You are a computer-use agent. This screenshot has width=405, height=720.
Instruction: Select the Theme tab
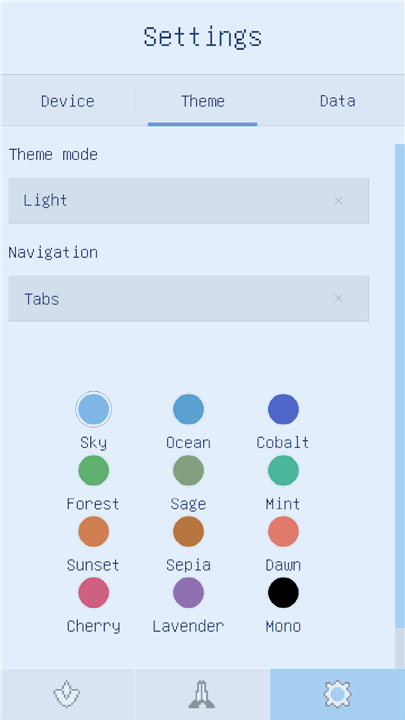point(202,101)
